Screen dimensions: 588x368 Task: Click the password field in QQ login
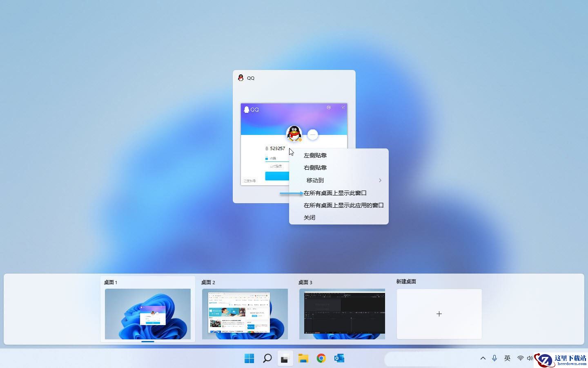(x=278, y=158)
